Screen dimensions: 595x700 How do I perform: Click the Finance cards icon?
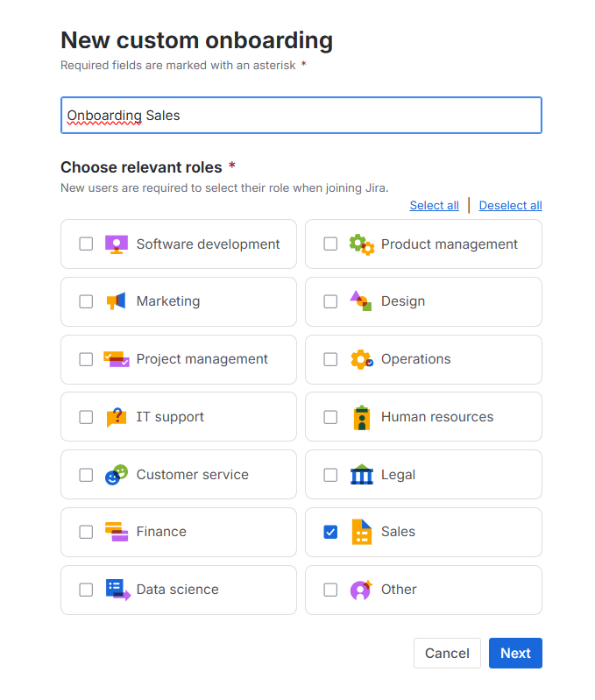tap(117, 532)
